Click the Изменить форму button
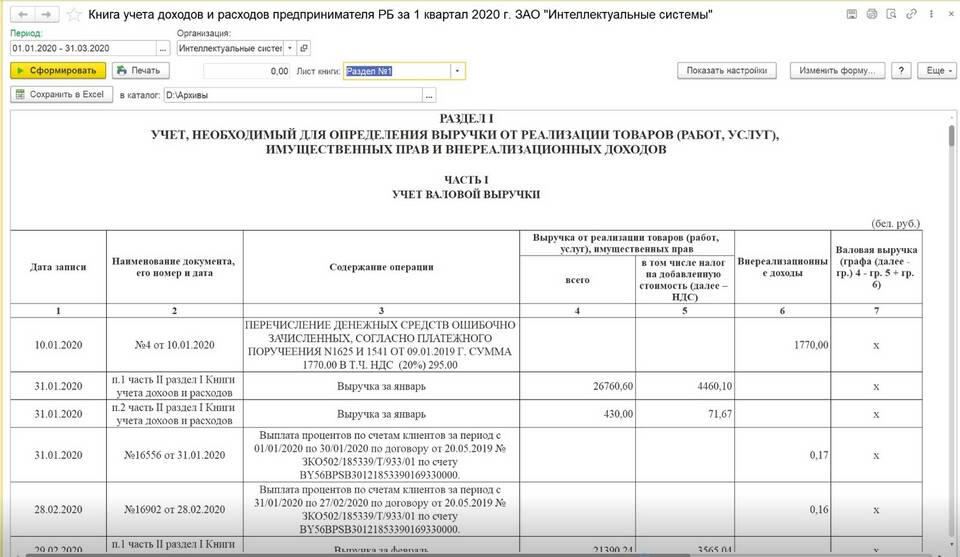This screenshot has height=557, width=960. [x=838, y=71]
